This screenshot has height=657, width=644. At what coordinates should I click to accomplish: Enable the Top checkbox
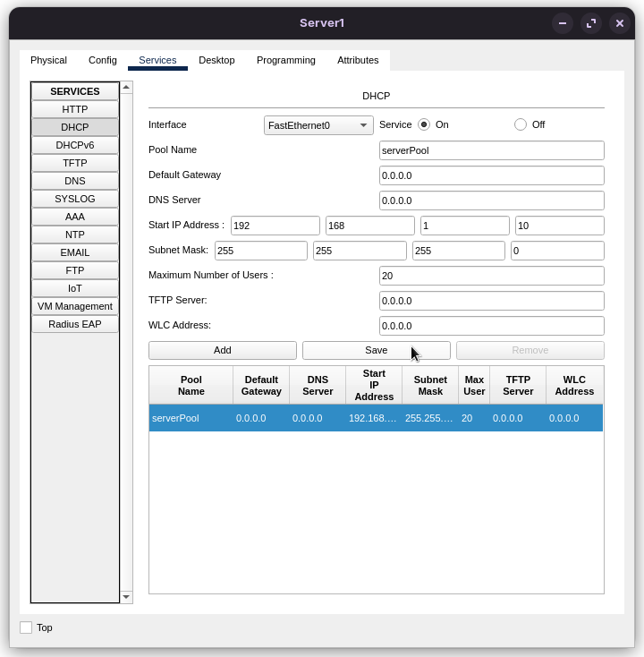(x=26, y=627)
